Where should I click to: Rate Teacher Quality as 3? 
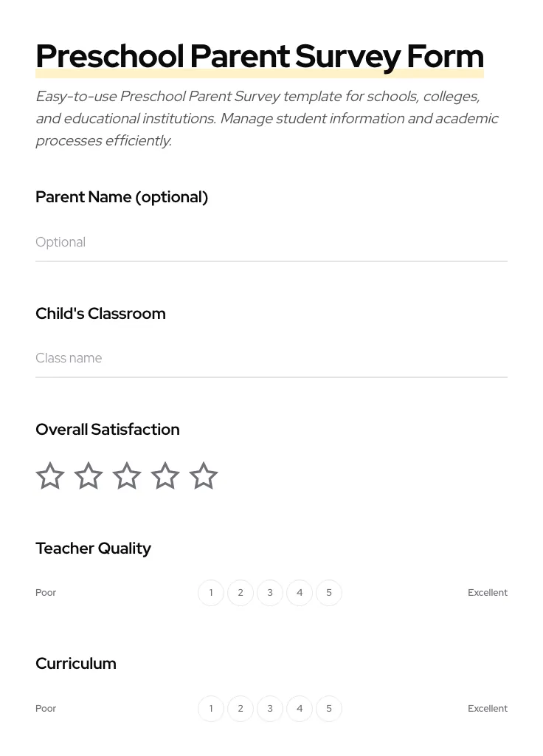270,592
